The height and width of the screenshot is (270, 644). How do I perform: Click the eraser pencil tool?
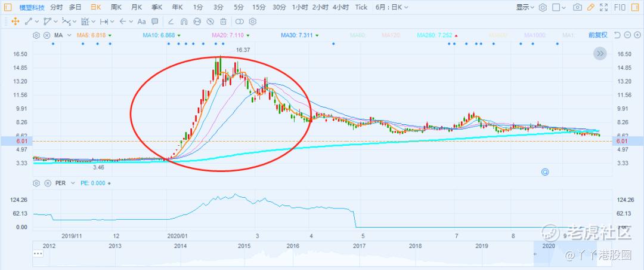click(x=171, y=22)
